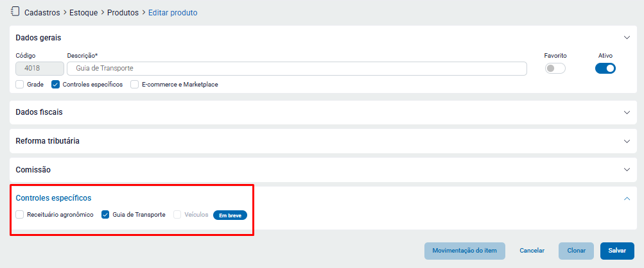This screenshot has width=644, height=268.
Task: Expand the Comissão section
Action: (x=627, y=170)
